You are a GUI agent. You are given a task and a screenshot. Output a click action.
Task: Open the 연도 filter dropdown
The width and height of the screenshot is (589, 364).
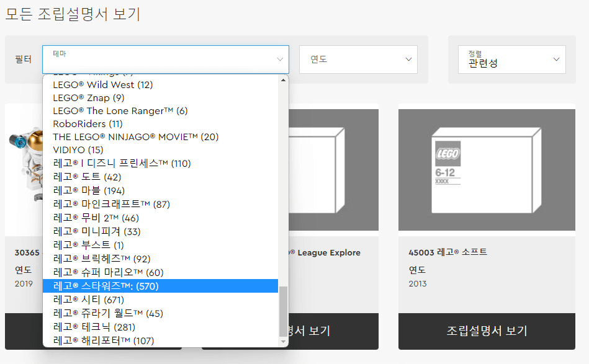[x=358, y=59]
